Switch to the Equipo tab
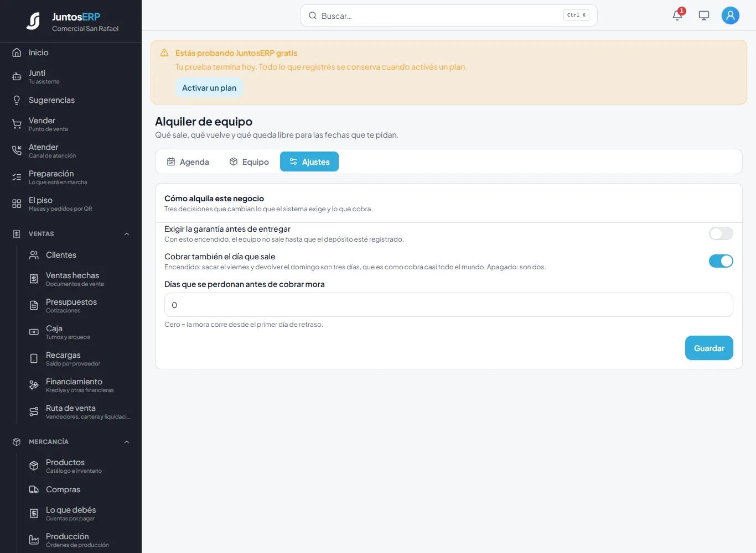756x553 pixels. [249, 161]
